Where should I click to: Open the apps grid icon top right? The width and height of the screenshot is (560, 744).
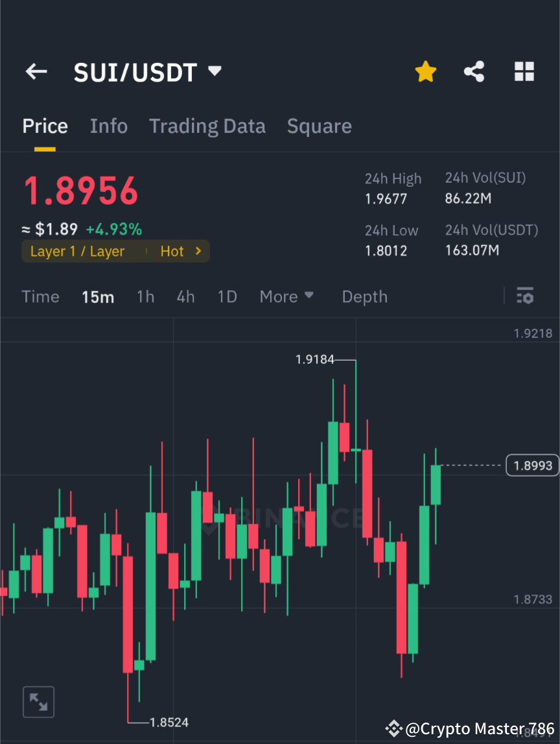tap(524, 71)
